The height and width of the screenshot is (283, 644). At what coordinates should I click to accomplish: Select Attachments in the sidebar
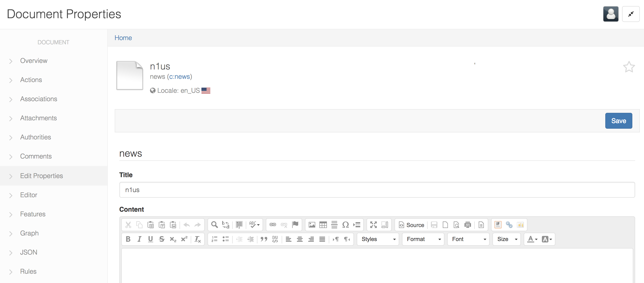coord(38,118)
